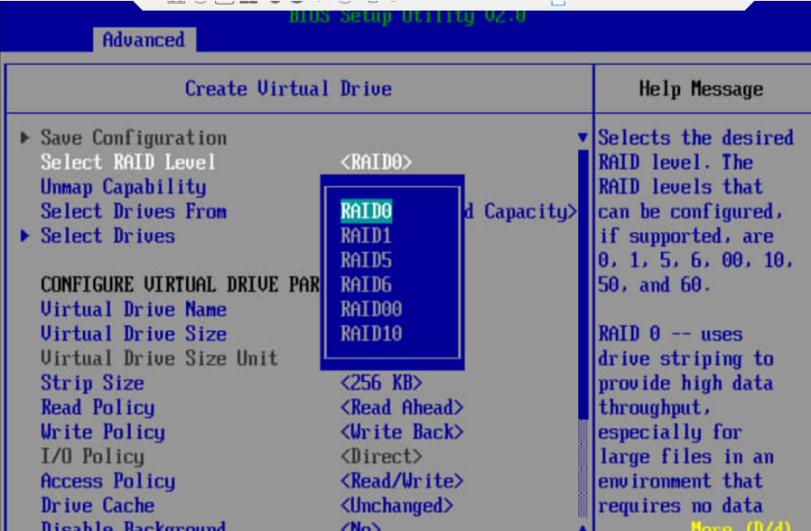Open Read Policy <Read Ahead> option
This screenshot has width=811, height=531.
coord(402,408)
